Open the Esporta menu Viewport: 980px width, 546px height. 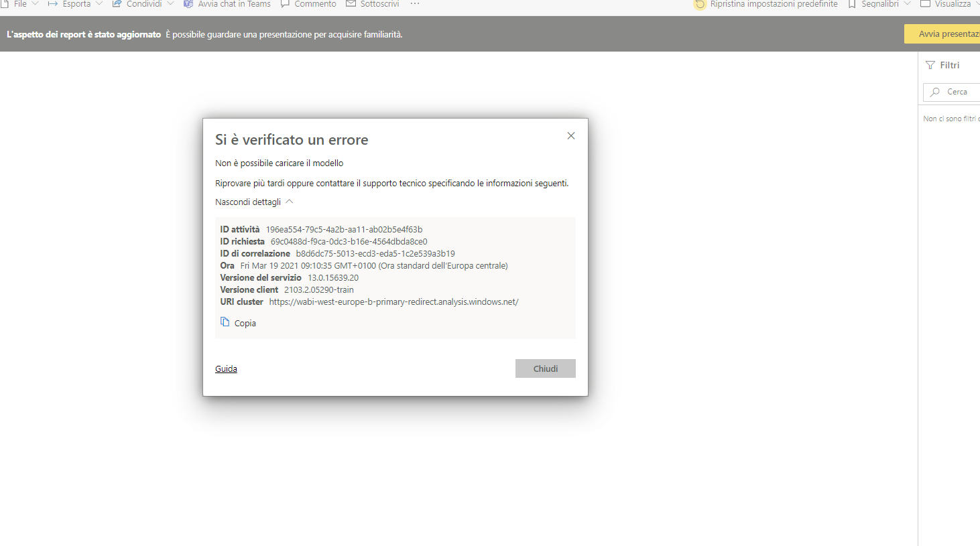[76, 4]
